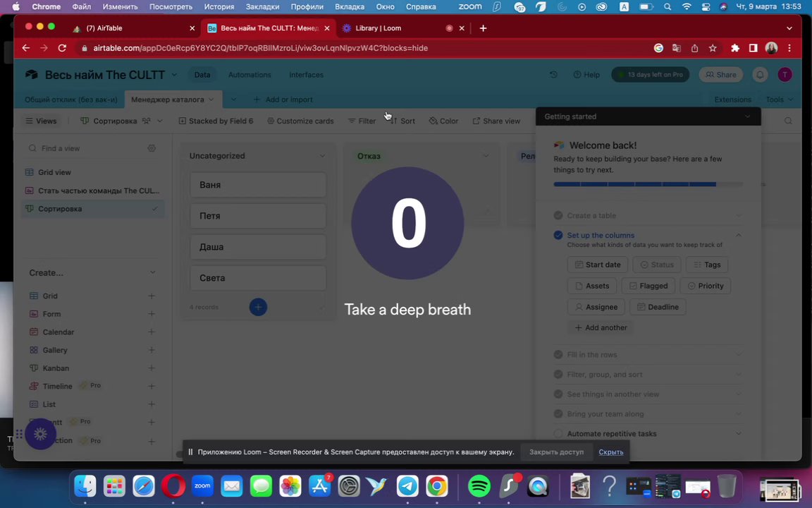The width and height of the screenshot is (812, 508).
Task: Expand the Отказ stack menu chevron
Action: click(x=485, y=156)
